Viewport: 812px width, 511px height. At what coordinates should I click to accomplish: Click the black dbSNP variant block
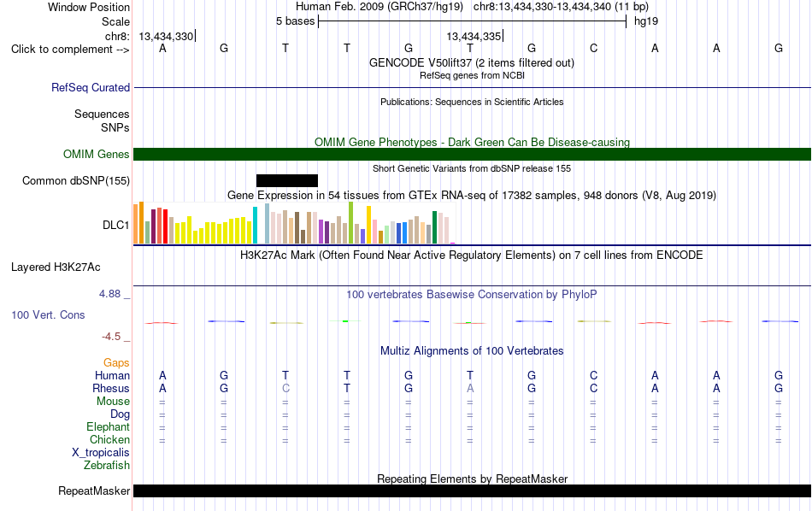point(287,180)
